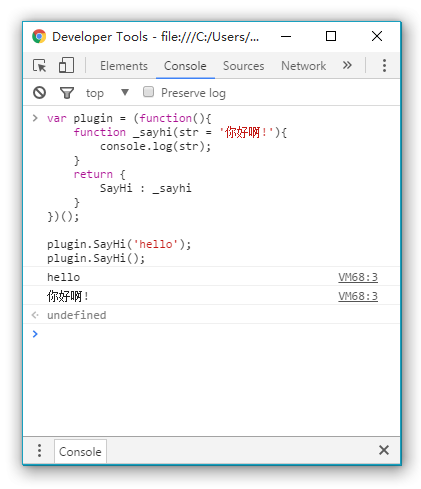The width and height of the screenshot is (421, 489).
Task: Open the top execution context dropdown
Action: click(x=107, y=93)
